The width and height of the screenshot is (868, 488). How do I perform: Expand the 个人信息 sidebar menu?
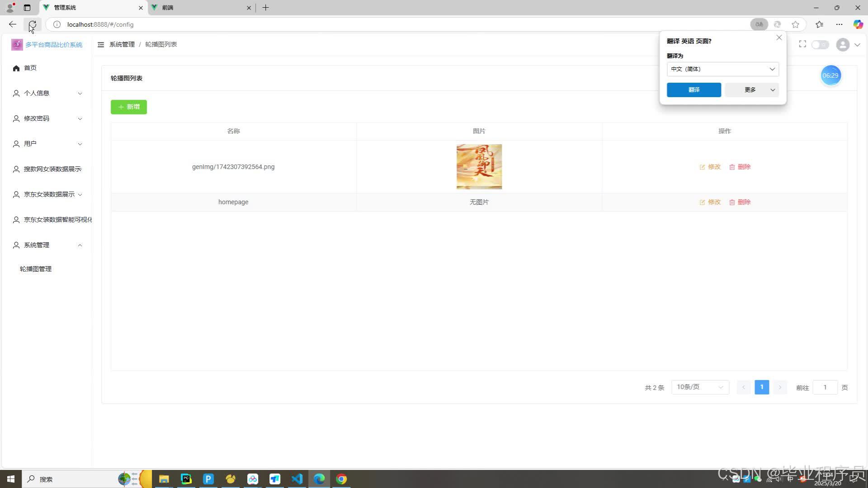click(x=47, y=93)
